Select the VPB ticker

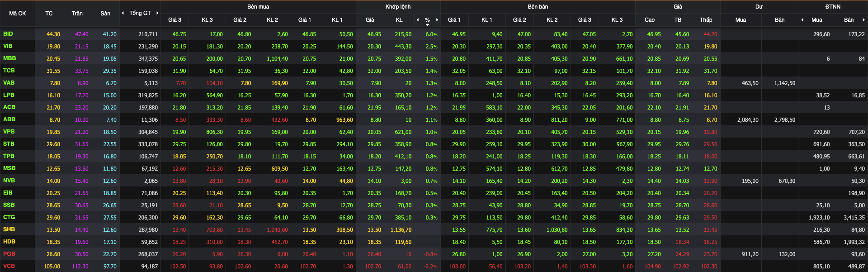pyautogui.click(x=9, y=132)
